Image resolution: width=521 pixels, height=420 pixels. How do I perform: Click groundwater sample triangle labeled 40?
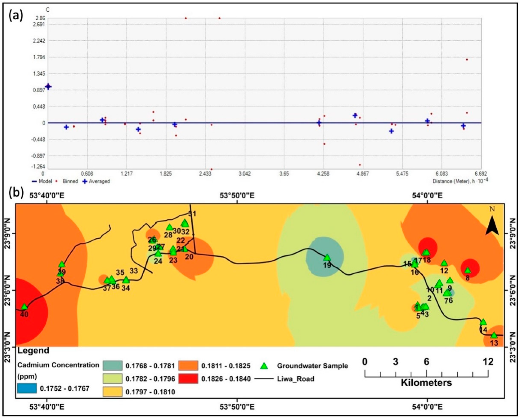point(24,307)
